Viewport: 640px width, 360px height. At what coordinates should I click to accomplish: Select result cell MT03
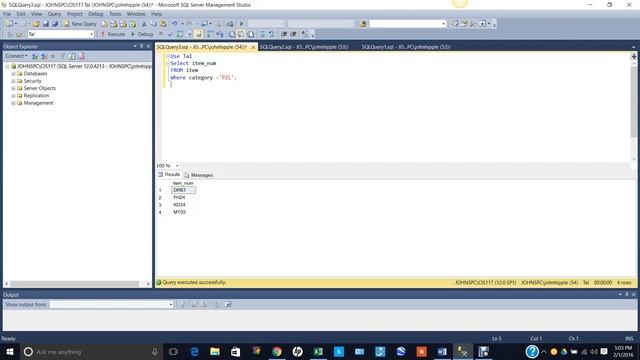(183, 212)
